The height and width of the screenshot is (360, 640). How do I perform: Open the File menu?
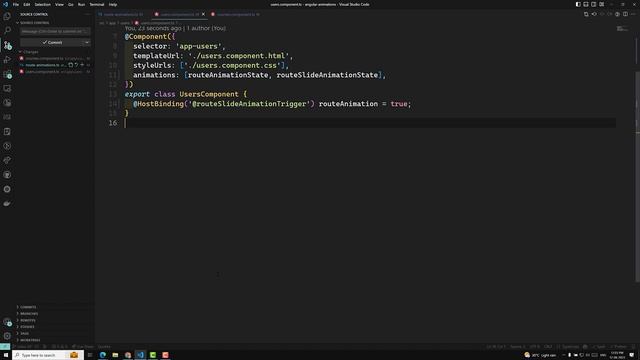pyautogui.click(x=16, y=4)
